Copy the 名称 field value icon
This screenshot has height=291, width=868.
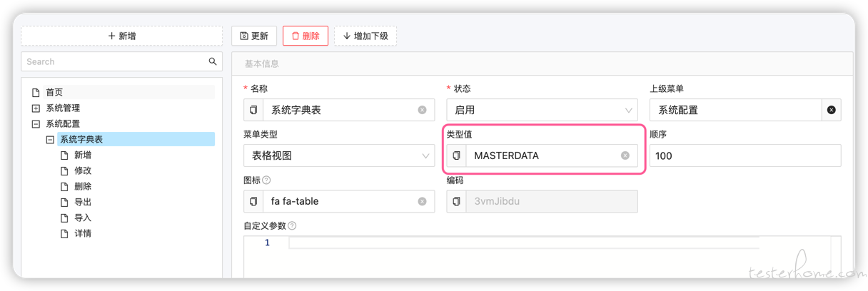pos(253,110)
